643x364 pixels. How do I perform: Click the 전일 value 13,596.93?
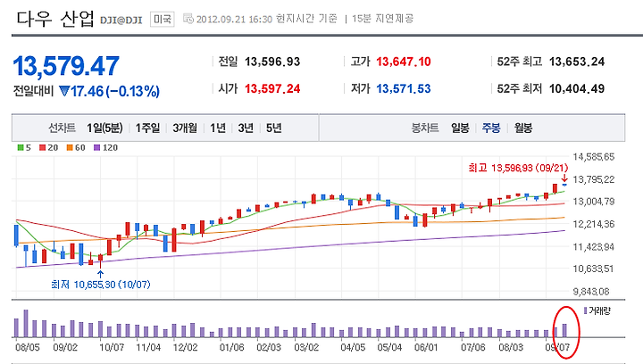click(x=272, y=62)
